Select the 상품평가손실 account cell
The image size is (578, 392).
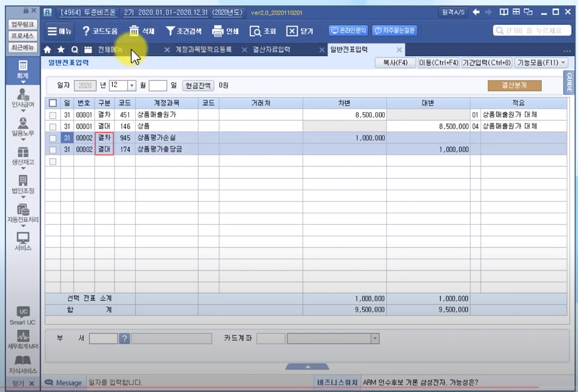click(167, 138)
